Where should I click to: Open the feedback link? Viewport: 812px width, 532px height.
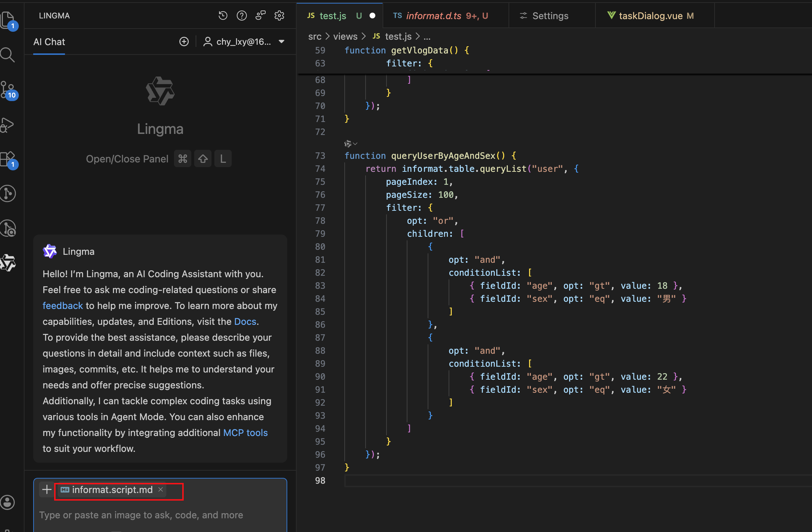click(x=62, y=306)
